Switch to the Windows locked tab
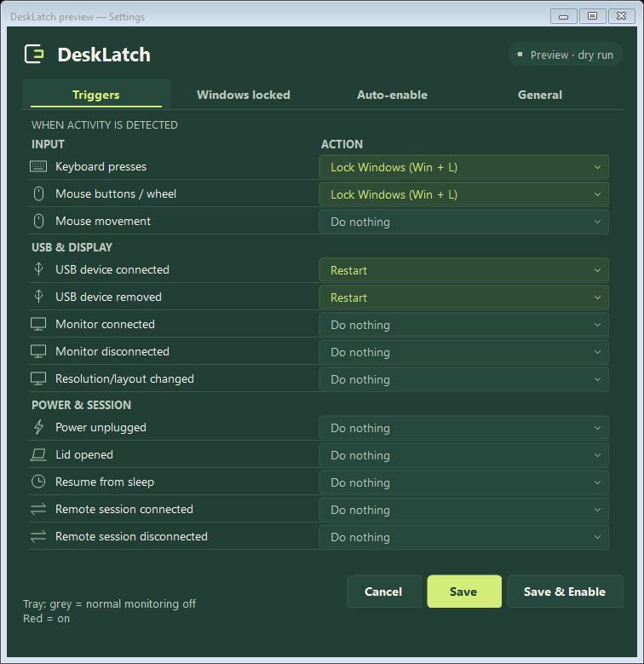This screenshot has height=664, width=644. 244,95
